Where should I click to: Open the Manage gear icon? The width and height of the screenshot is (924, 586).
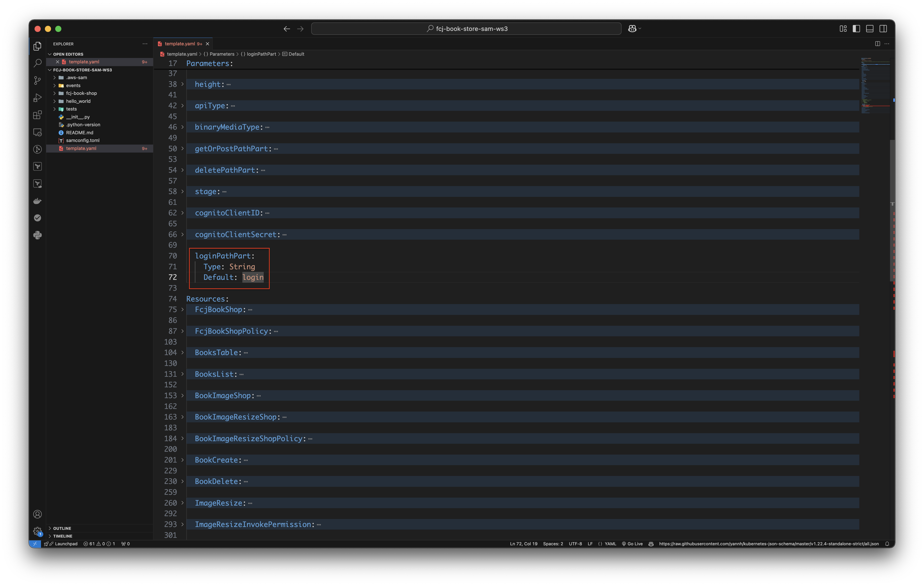37,531
